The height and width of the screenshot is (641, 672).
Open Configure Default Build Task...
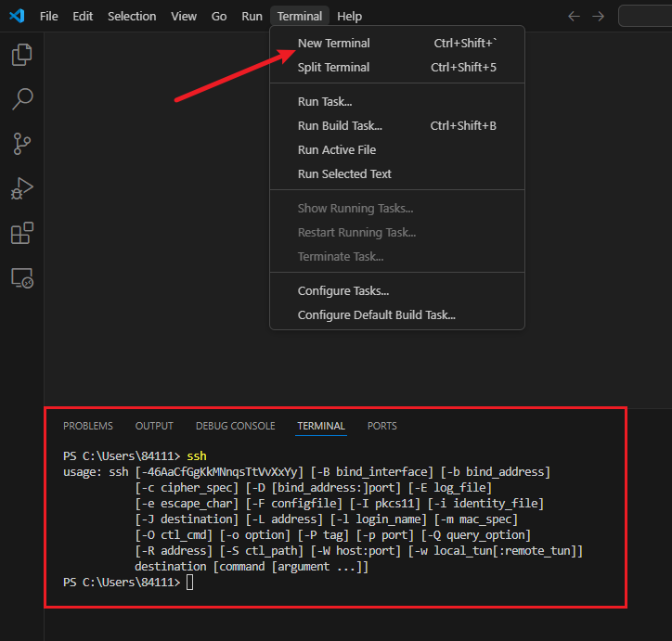[x=376, y=314]
